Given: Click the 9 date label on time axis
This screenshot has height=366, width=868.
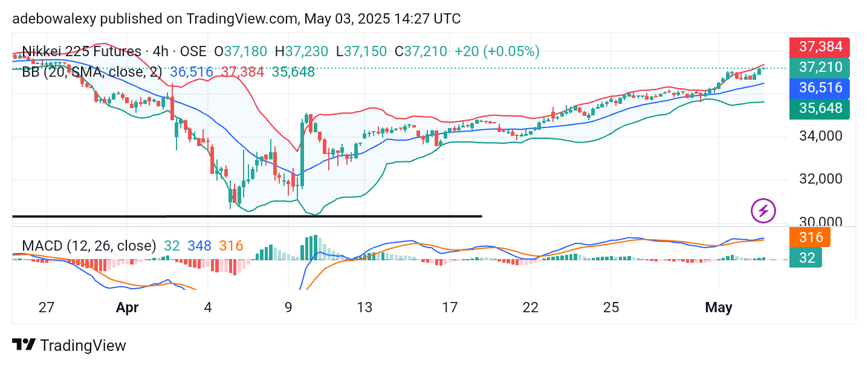Looking at the screenshot, I should 288,307.
